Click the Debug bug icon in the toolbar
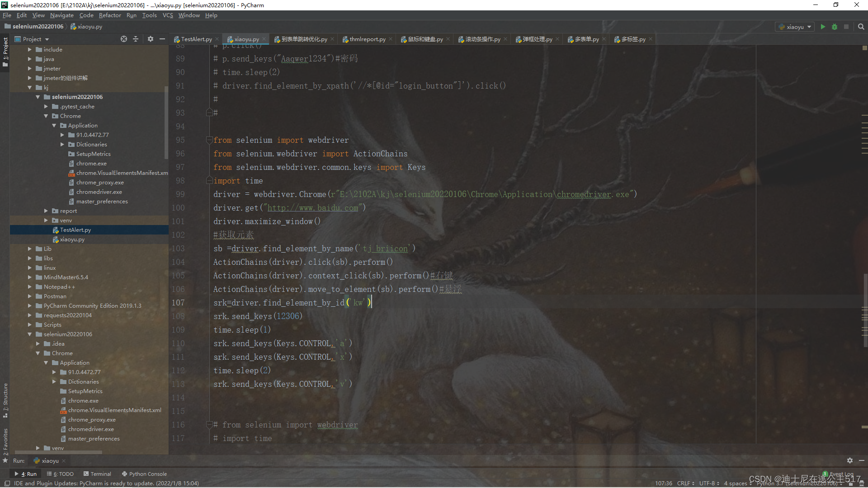The height and width of the screenshot is (488, 868). 835,27
